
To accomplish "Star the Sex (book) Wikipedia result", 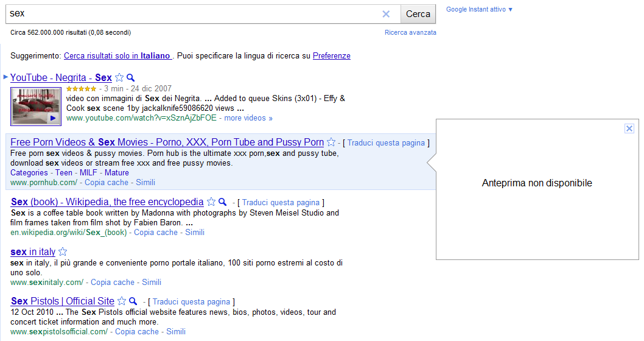I will (x=211, y=202).
